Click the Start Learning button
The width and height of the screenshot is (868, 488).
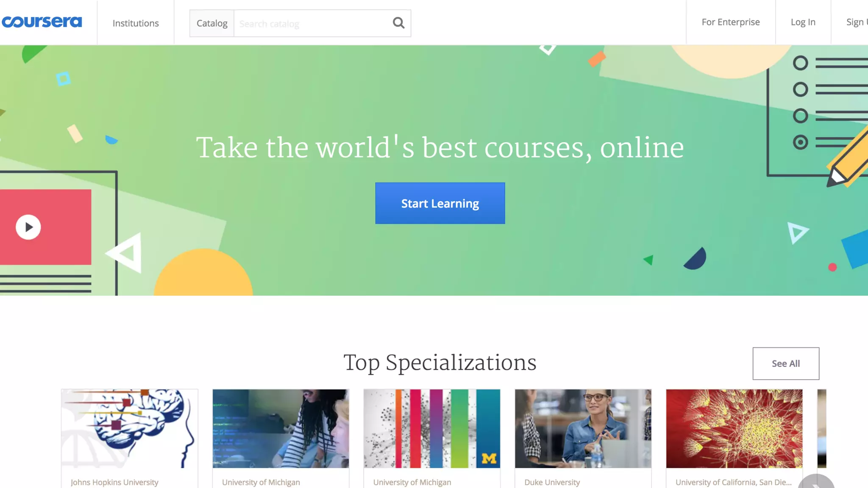point(440,203)
